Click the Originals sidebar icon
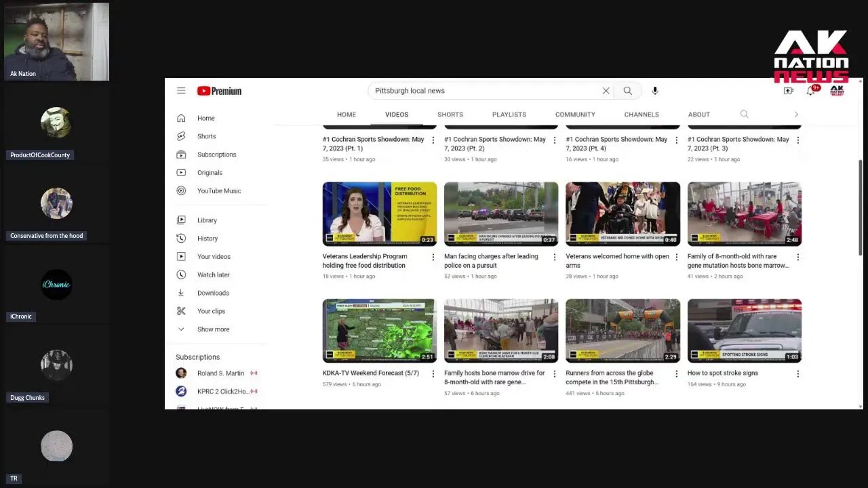The height and width of the screenshot is (488, 868). (x=181, y=173)
